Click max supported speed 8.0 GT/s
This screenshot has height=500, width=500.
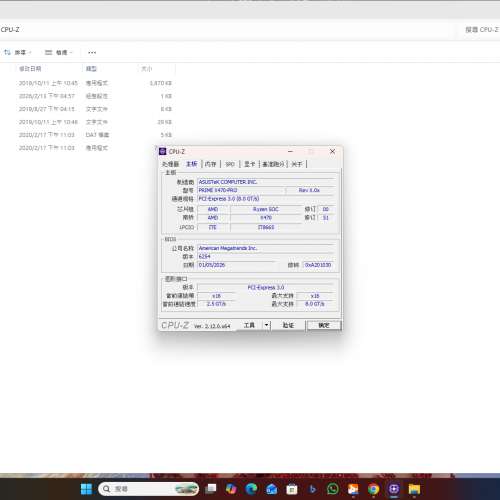point(315,304)
